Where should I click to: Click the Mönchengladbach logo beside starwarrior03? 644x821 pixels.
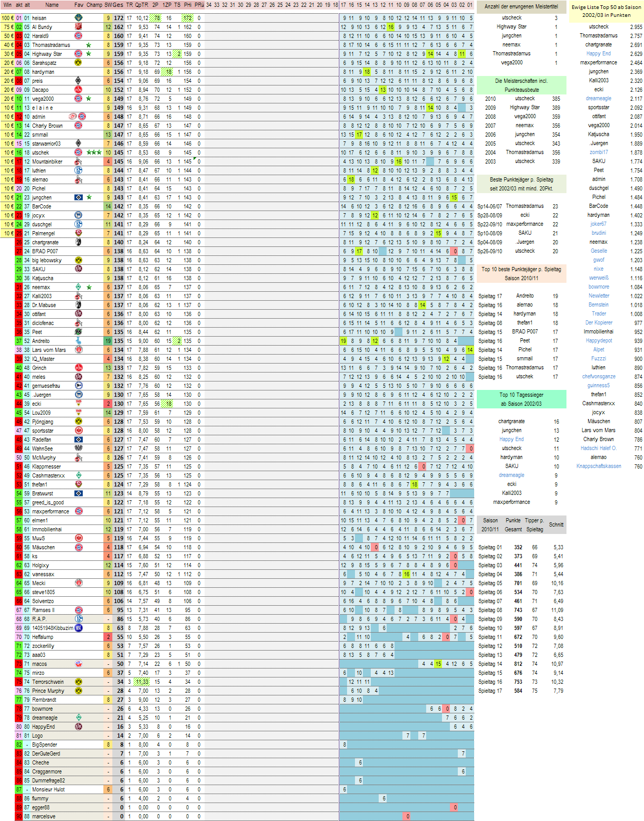pyautogui.click(x=78, y=144)
